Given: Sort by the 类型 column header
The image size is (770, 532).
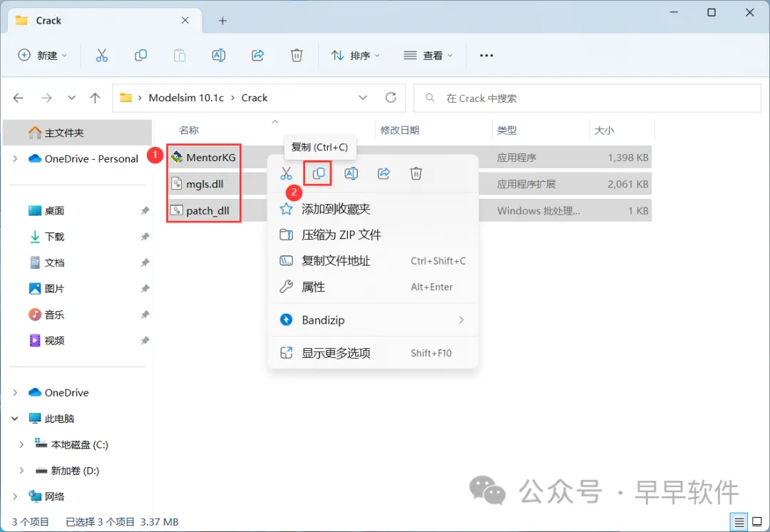Looking at the screenshot, I should coord(507,131).
